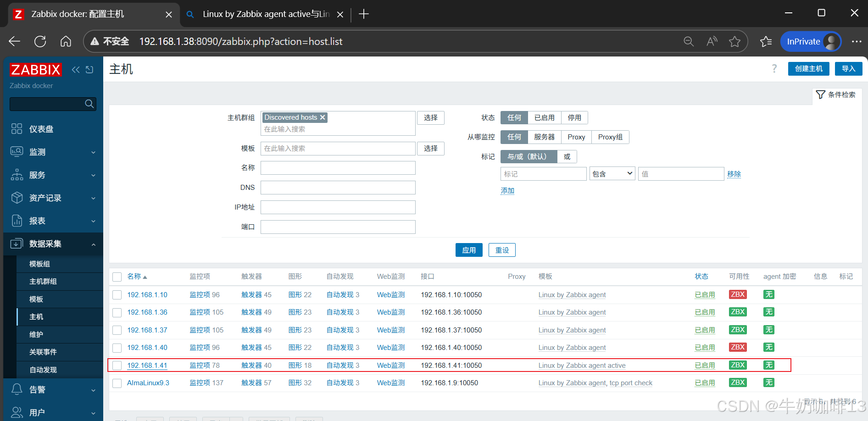Open read aloud icon in address bar

tap(712, 42)
